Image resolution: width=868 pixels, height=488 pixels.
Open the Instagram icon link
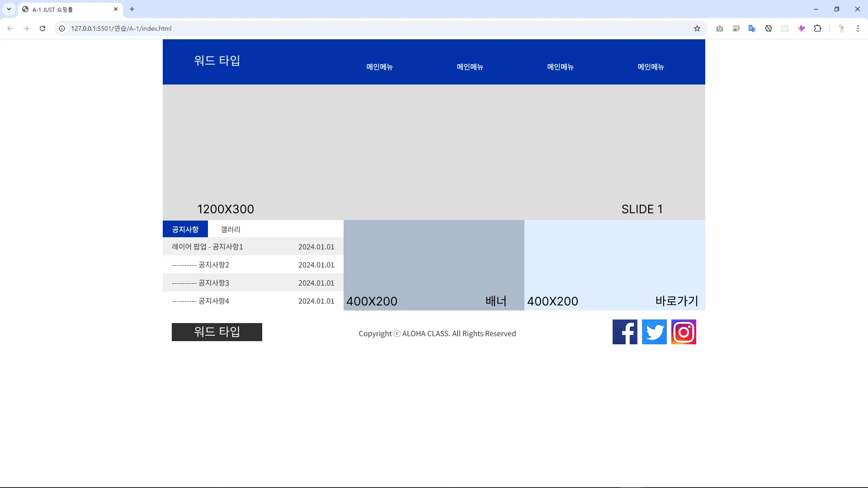point(684,332)
